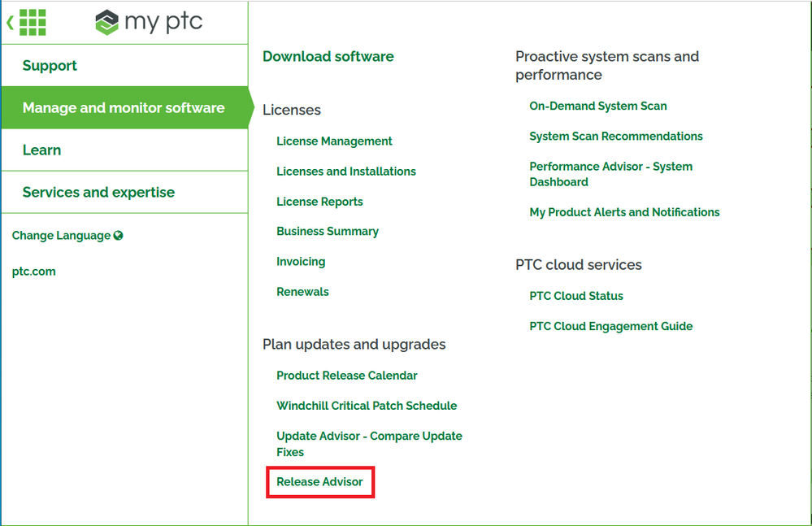Click Plan updates and upgrades heading
Screen dimensions: 812x526
tap(354, 344)
